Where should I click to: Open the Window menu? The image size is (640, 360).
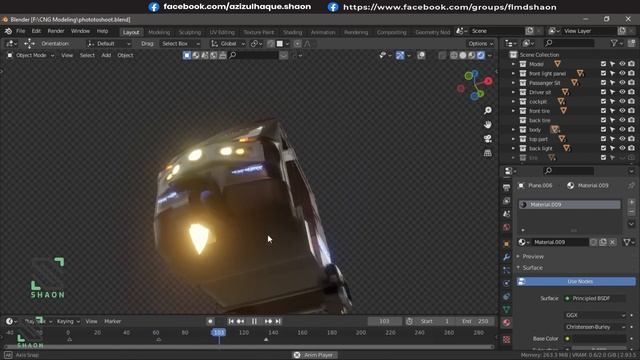coord(80,31)
